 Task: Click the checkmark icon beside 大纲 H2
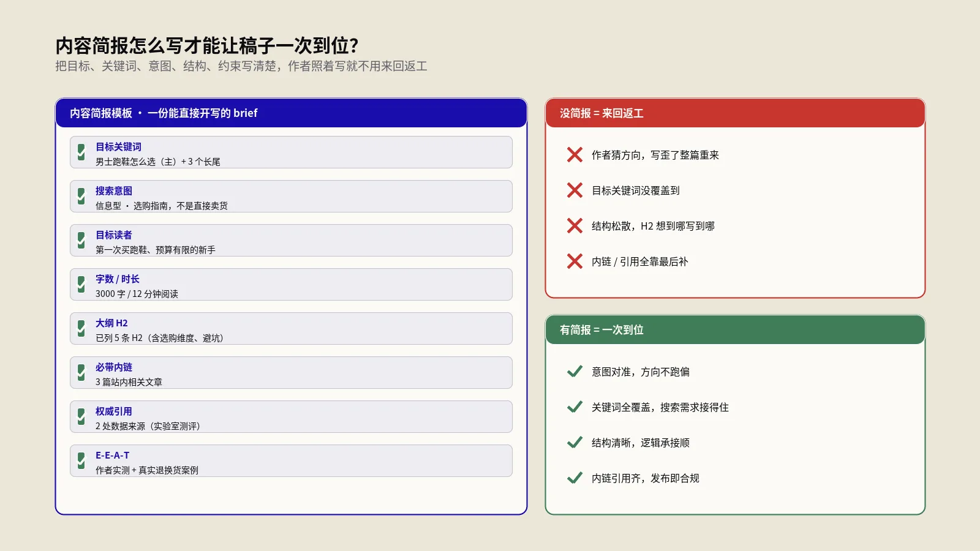pos(81,328)
